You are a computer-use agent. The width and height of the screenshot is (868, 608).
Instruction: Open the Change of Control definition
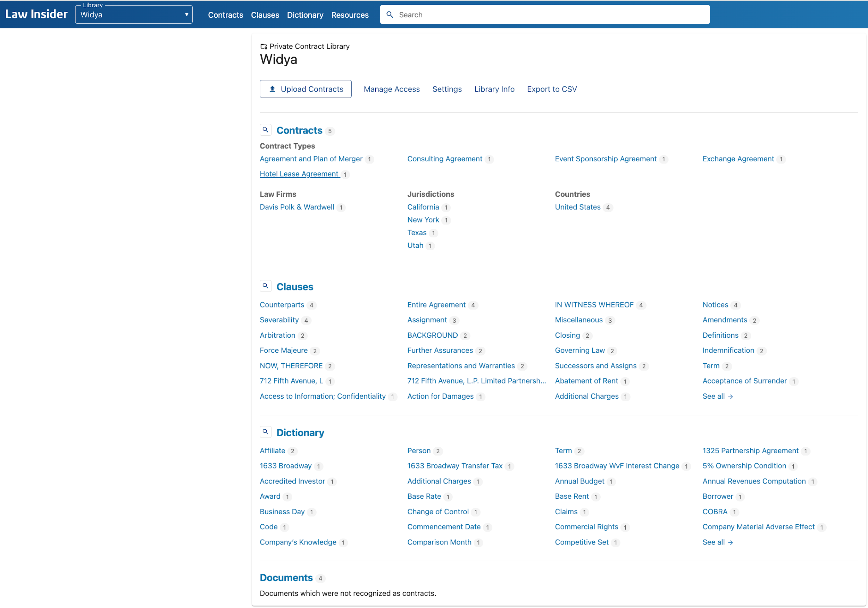(x=438, y=512)
